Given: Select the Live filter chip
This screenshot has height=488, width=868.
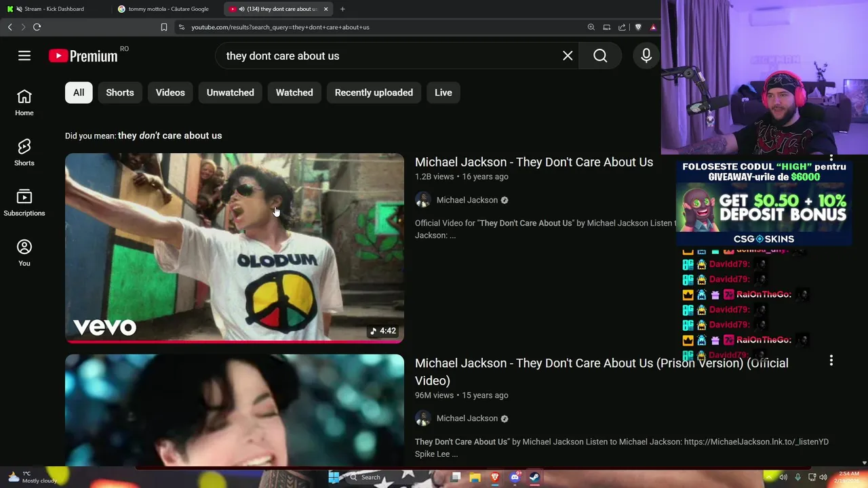Looking at the screenshot, I should (443, 92).
